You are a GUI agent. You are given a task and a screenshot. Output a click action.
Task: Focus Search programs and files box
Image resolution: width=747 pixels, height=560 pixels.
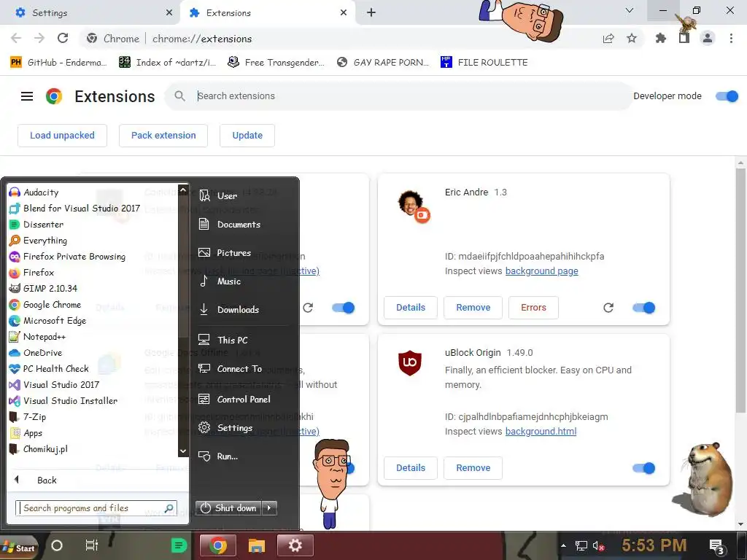96,508
